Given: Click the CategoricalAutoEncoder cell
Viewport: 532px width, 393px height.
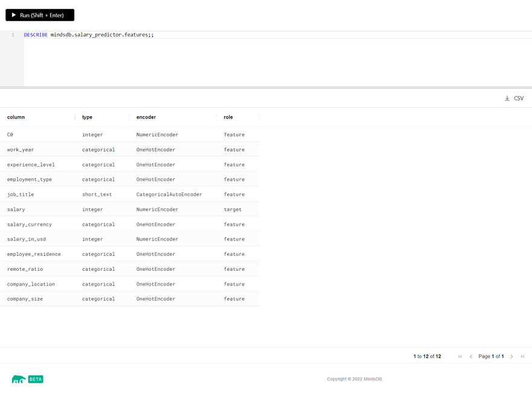Looking at the screenshot, I should (169, 195).
